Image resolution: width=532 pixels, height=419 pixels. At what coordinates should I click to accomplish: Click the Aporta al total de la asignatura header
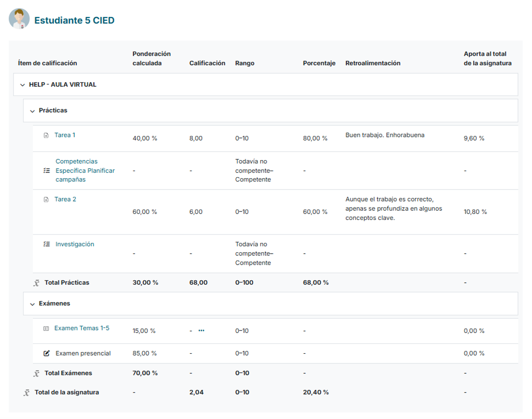(x=488, y=58)
